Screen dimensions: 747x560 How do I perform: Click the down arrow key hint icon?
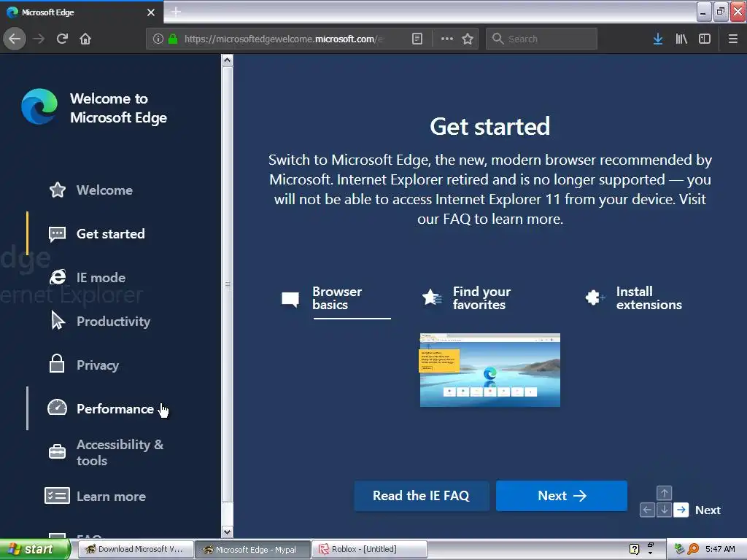664,510
